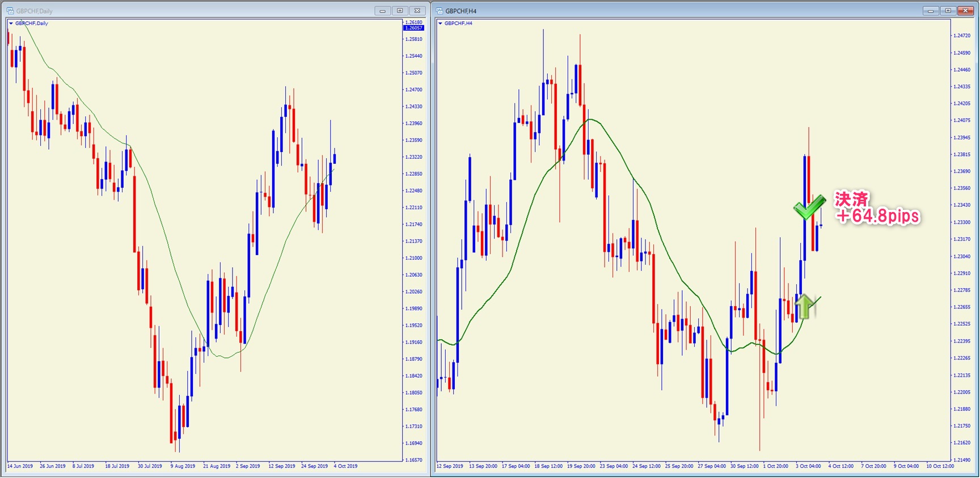The width and height of the screenshot is (980, 478).
Task: Click the GBPCHF,H4 window title icon
Action: pyautogui.click(x=439, y=11)
